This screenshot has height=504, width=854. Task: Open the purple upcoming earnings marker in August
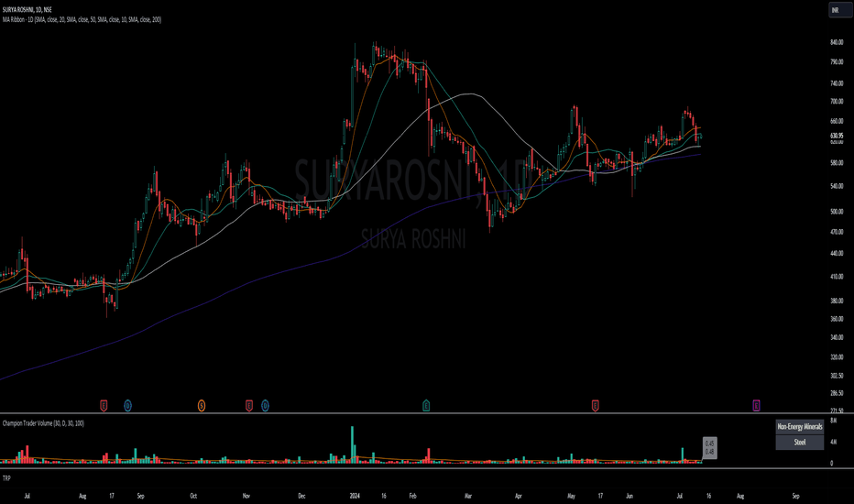756,405
